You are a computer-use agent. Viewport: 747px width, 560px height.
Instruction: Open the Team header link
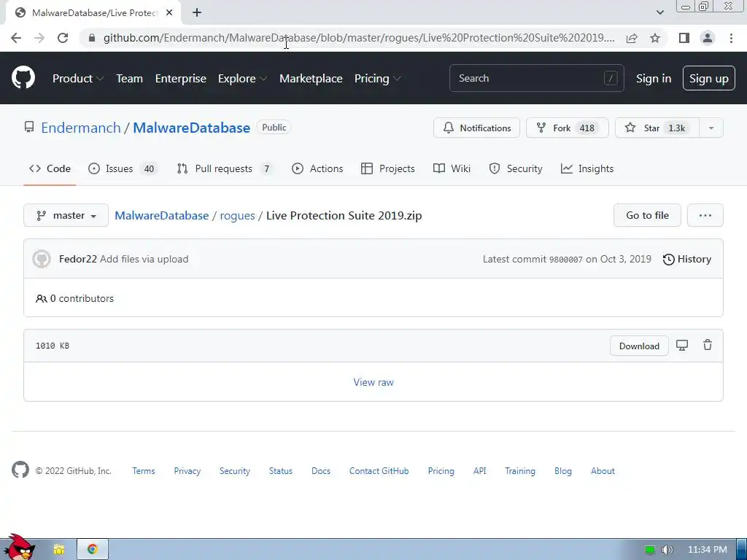click(130, 79)
